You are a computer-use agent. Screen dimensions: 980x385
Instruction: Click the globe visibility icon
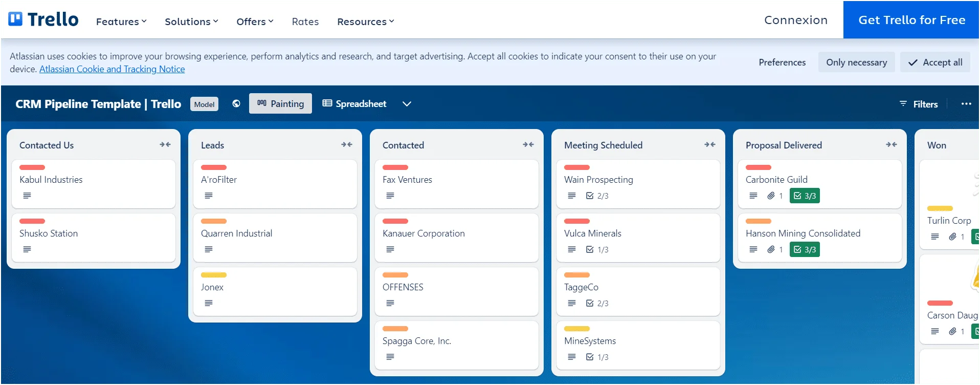point(236,103)
